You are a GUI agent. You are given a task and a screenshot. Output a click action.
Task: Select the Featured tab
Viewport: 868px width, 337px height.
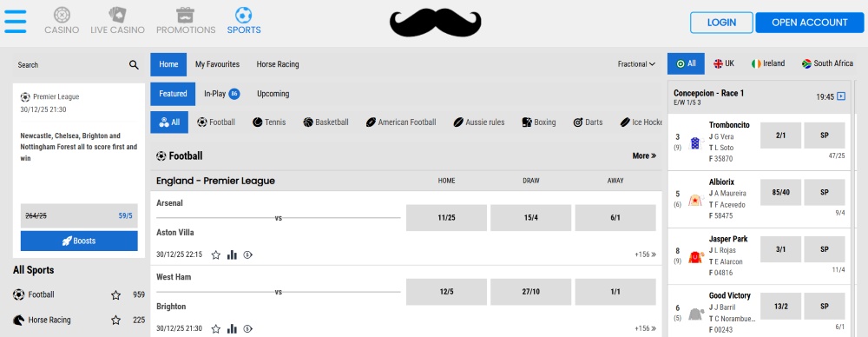coord(173,94)
